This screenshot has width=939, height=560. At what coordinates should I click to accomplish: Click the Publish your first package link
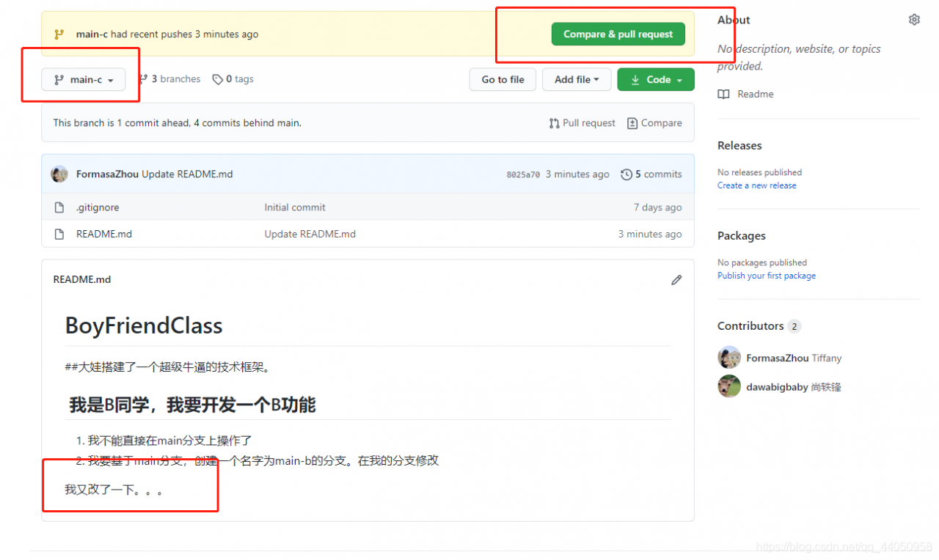pos(766,275)
